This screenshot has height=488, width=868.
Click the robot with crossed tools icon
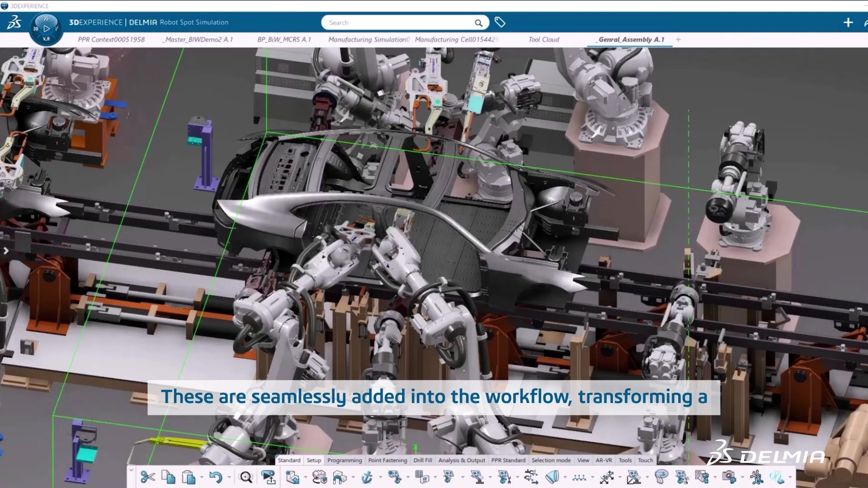681,477
